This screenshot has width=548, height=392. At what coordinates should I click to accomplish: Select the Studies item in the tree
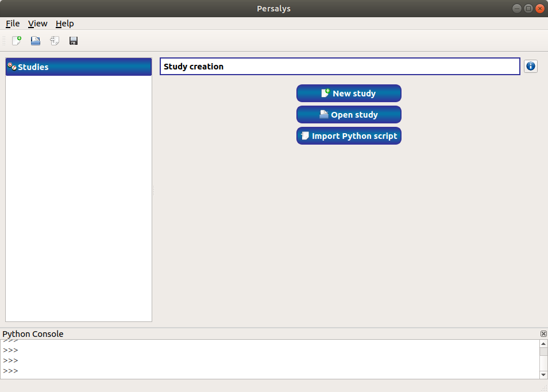[x=33, y=67]
